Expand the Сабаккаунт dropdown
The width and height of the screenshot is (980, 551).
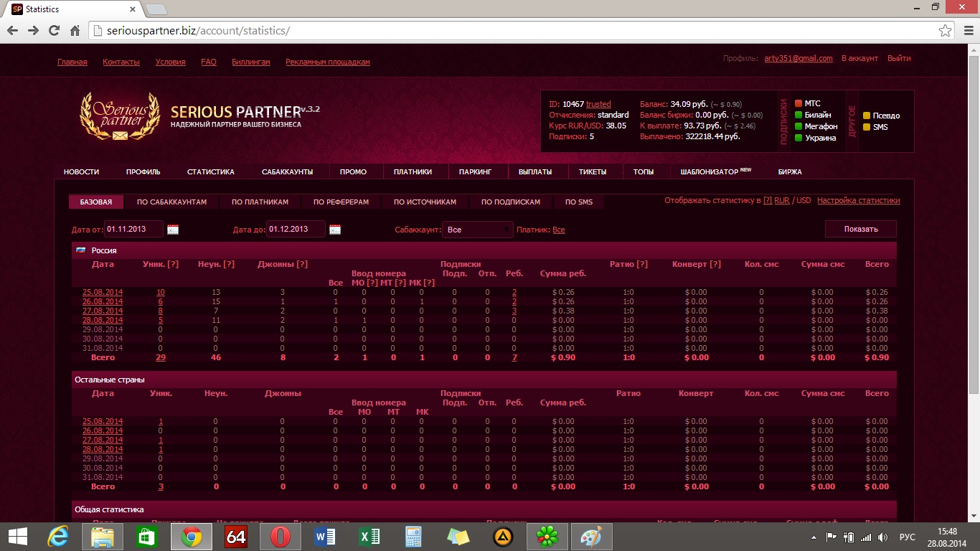coord(477,230)
